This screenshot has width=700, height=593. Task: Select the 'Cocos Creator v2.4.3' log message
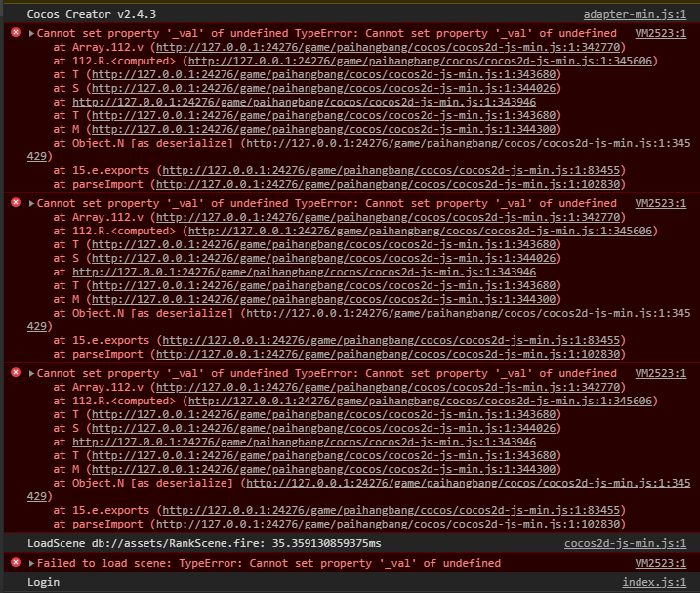[x=92, y=14]
